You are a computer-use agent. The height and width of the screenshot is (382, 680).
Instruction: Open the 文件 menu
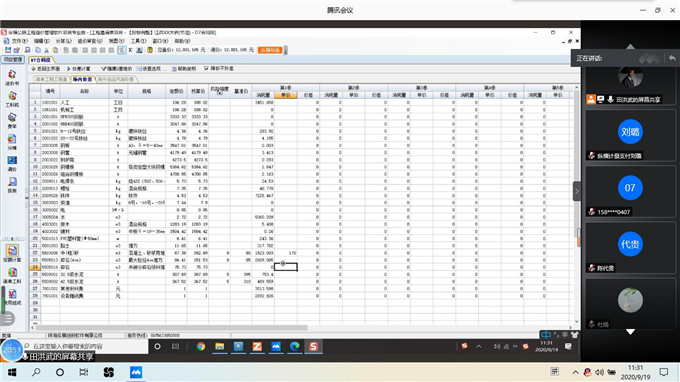coord(19,41)
